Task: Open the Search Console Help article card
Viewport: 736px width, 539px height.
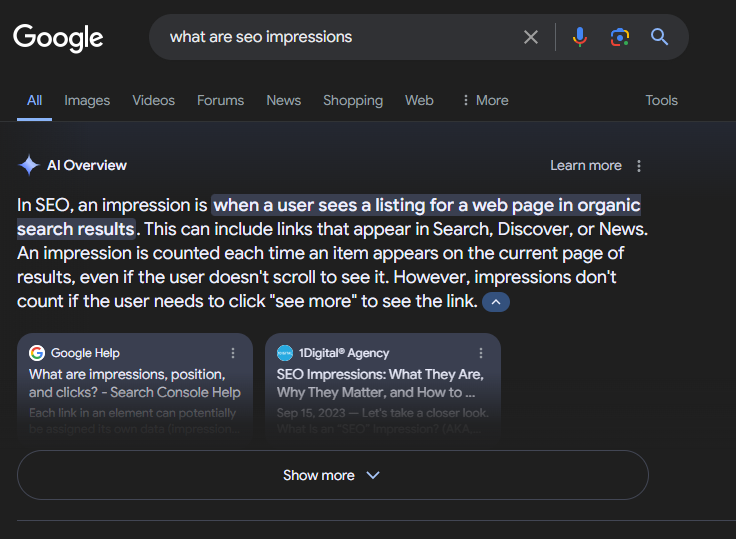Action: [x=134, y=384]
